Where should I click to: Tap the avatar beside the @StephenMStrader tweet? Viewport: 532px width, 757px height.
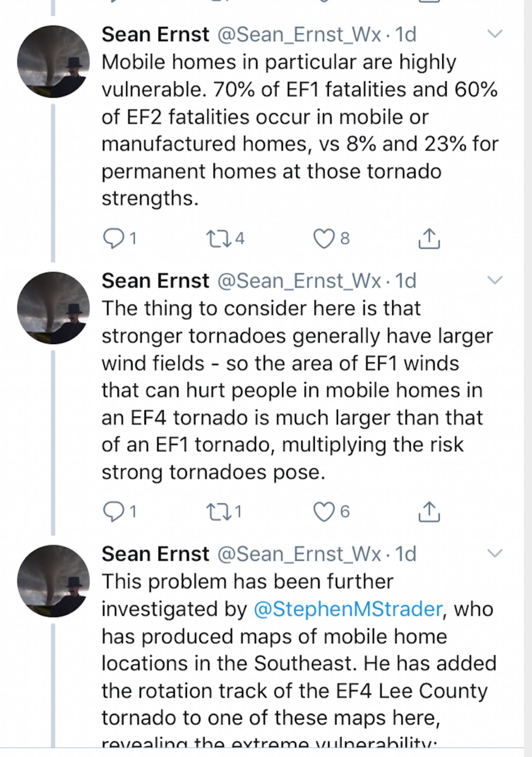pos(53,581)
